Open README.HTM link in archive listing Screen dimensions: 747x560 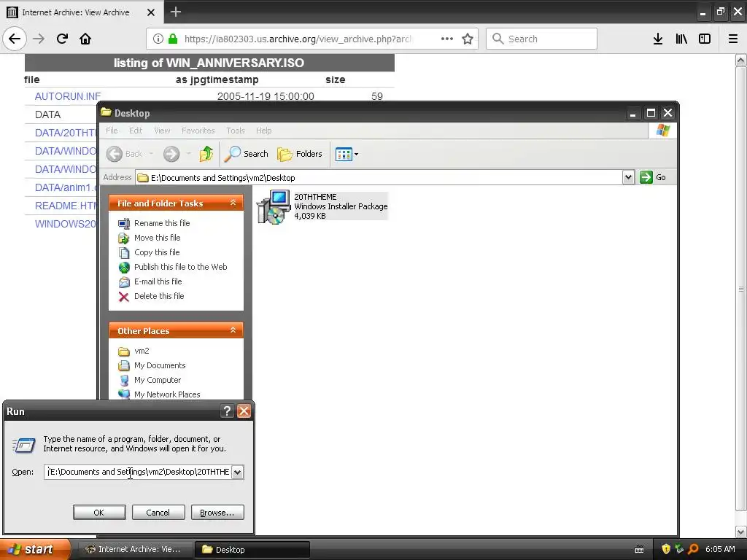pos(66,206)
